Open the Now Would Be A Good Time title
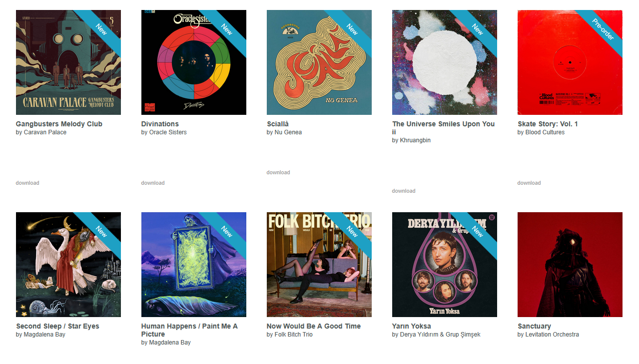The height and width of the screenshot is (364, 639). click(314, 326)
